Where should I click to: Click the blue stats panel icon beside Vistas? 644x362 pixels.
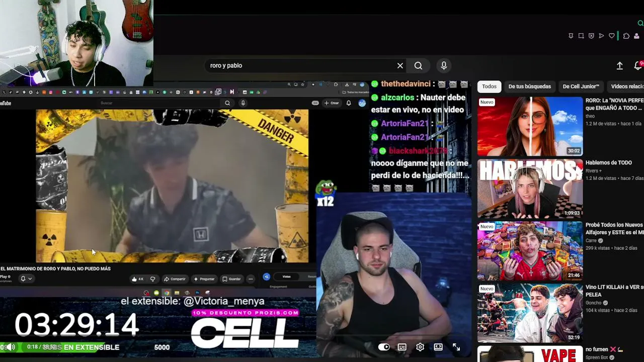click(267, 277)
